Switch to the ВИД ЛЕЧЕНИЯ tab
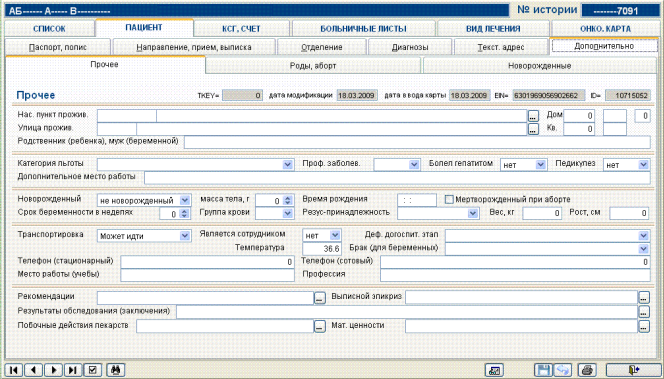The width and height of the screenshot is (664, 379). pyautogui.click(x=493, y=29)
